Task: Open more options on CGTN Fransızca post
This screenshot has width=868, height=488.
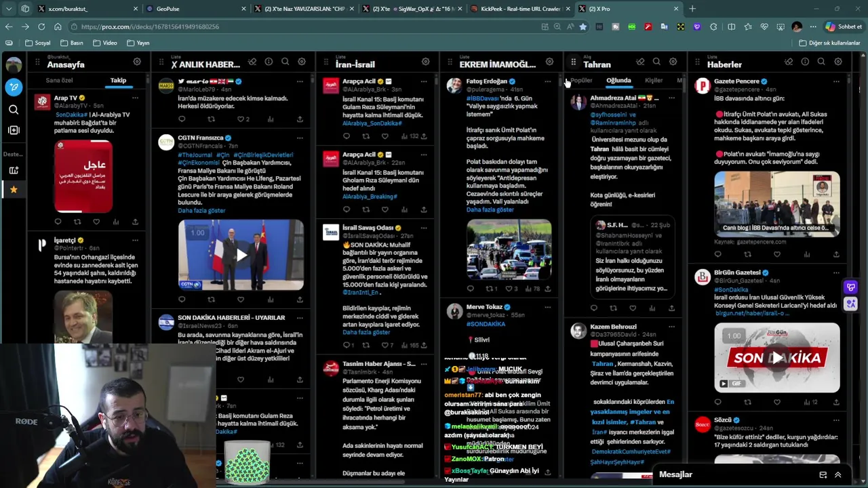Action: (300, 138)
